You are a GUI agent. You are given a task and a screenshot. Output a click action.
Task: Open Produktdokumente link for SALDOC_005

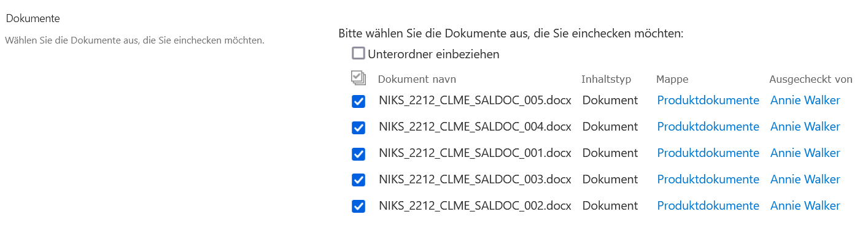[708, 101]
